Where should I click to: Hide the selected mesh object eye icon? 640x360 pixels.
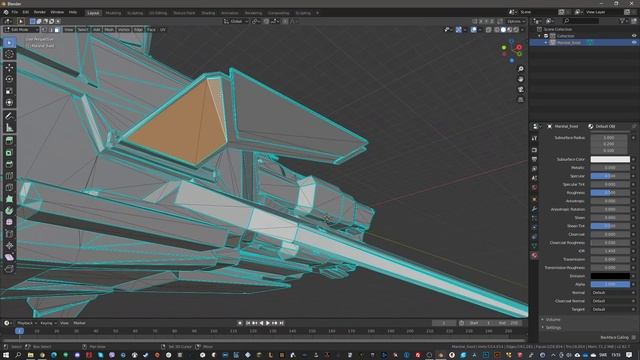click(x=634, y=42)
